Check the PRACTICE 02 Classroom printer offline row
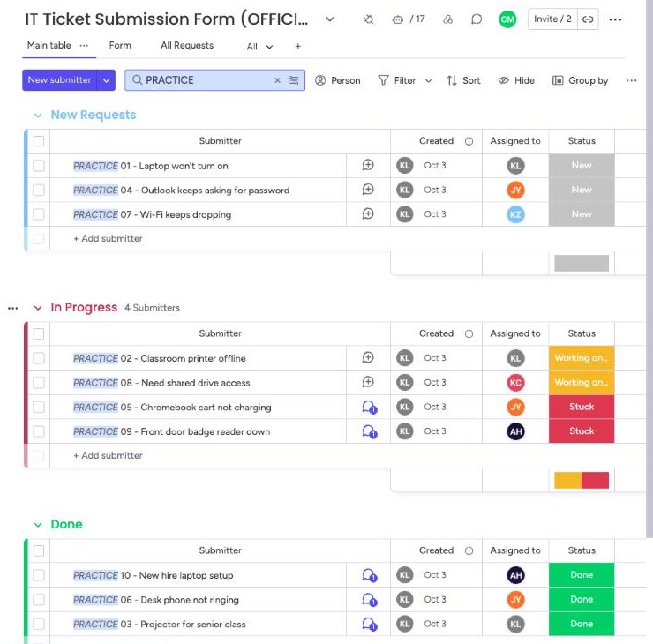The image size is (653, 644). 39,358
